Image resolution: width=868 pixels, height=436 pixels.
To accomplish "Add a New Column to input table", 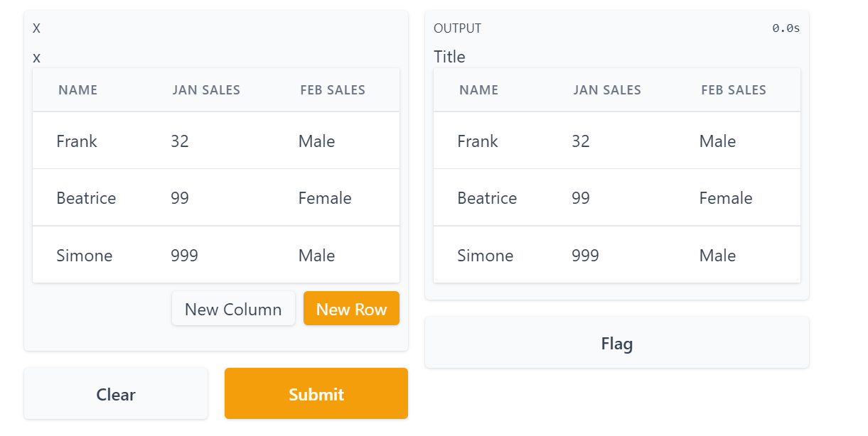I will 233,309.
